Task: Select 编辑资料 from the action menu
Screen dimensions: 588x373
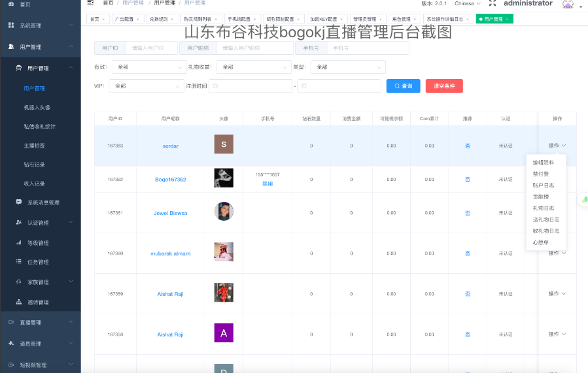Action: click(544, 162)
